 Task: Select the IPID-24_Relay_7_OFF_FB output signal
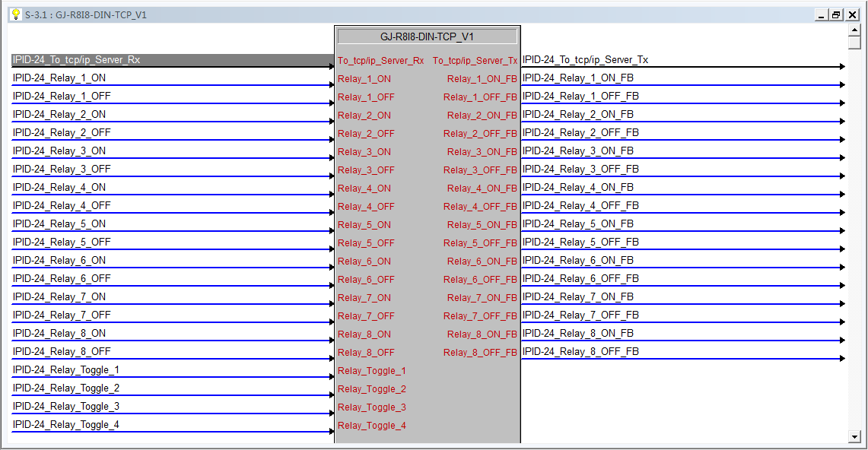682,315
